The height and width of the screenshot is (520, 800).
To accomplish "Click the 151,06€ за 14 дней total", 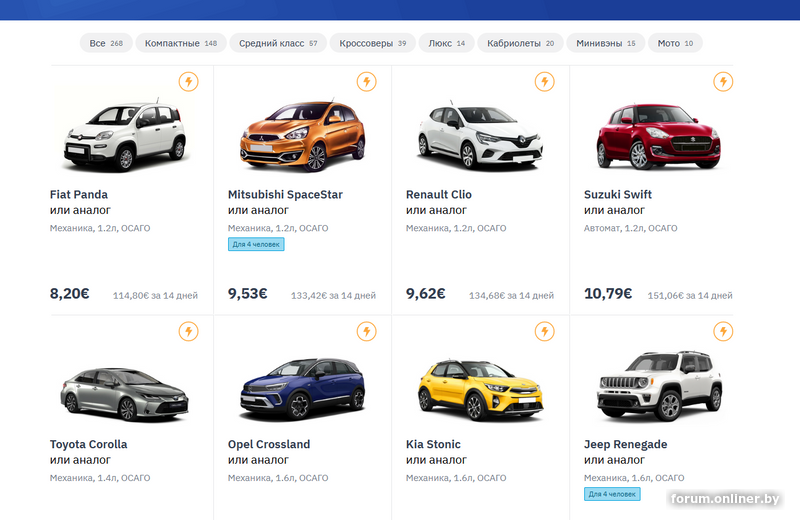I will pos(690,295).
